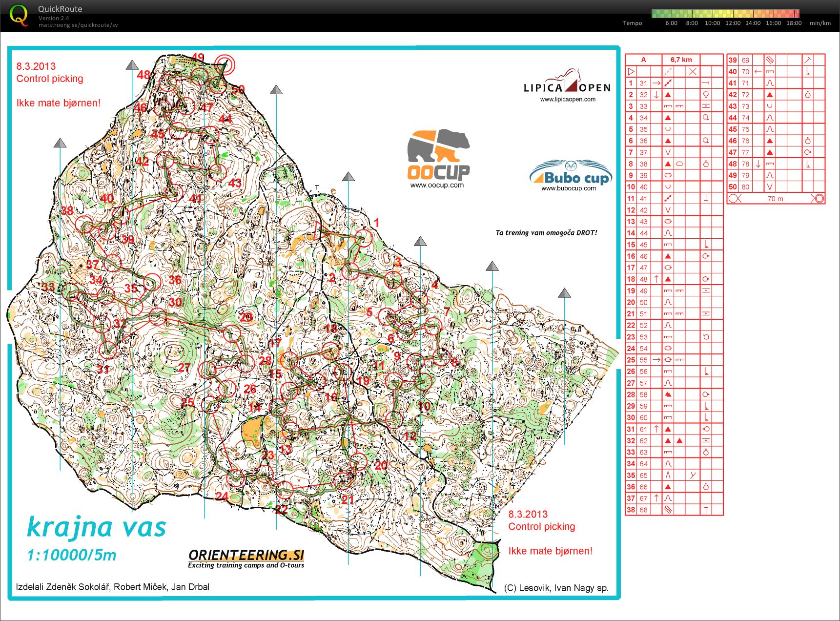Click the Lipica Open horse logo
This screenshot has height=621, width=840.
coord(567,81)
